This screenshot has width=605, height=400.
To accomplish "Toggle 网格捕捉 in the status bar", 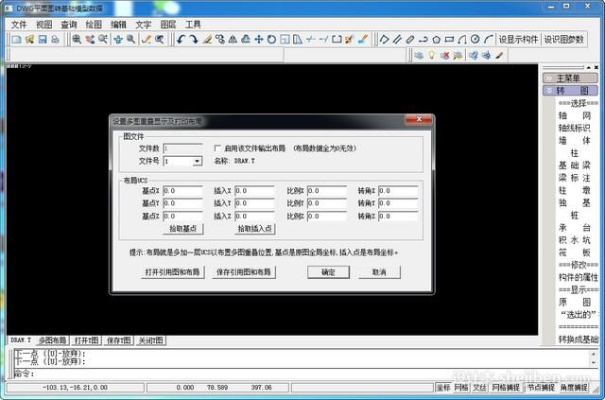I will [506, 387].
